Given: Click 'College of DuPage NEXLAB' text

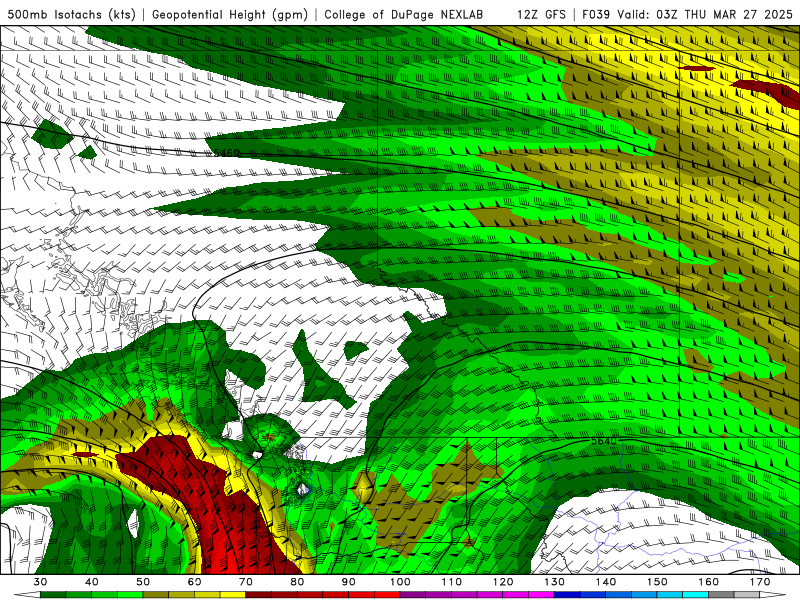Looking at the screenshot, I should click(403, 14).
